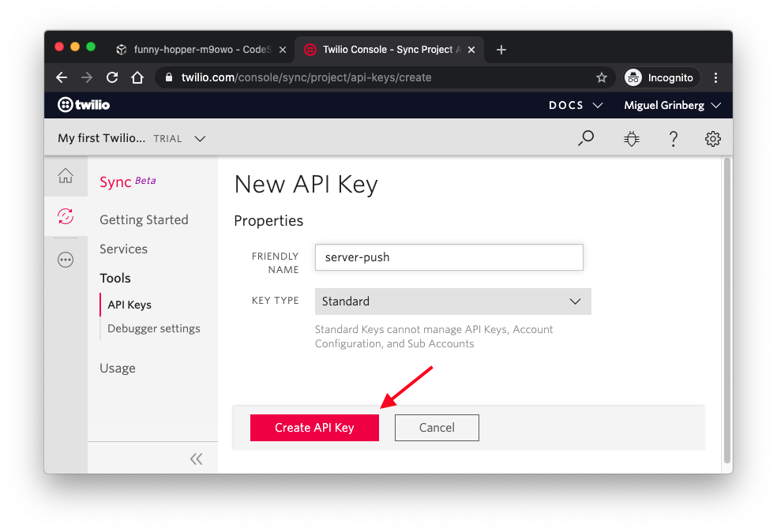
Task: Open the Key Type Standard dropdown
Action: click(453, 302)
